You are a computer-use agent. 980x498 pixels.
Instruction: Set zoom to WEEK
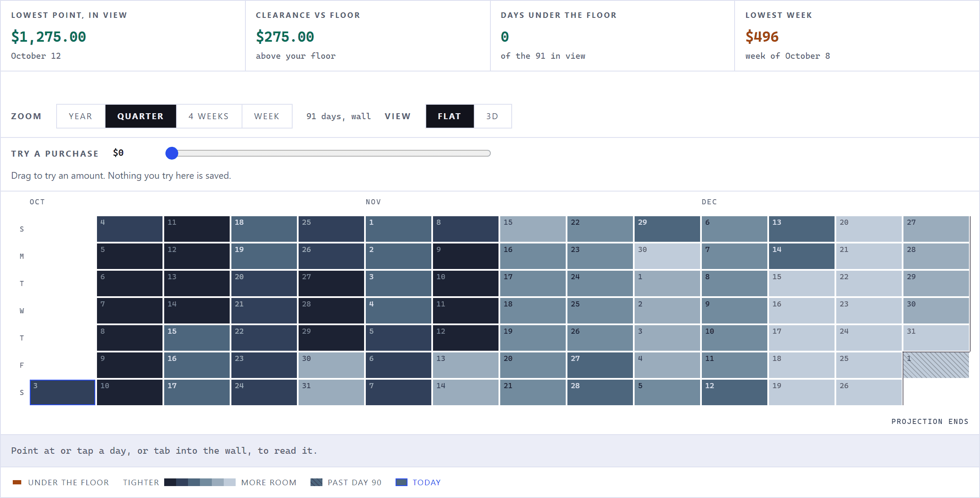click(267, 116)
